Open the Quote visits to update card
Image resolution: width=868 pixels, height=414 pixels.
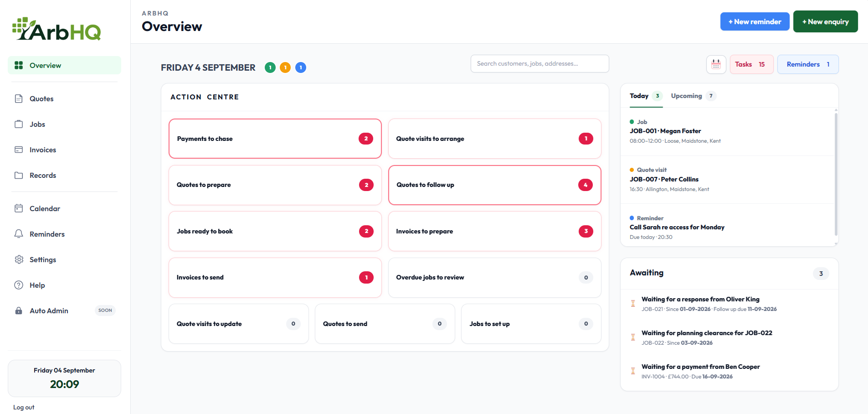[x=239, y=324]
